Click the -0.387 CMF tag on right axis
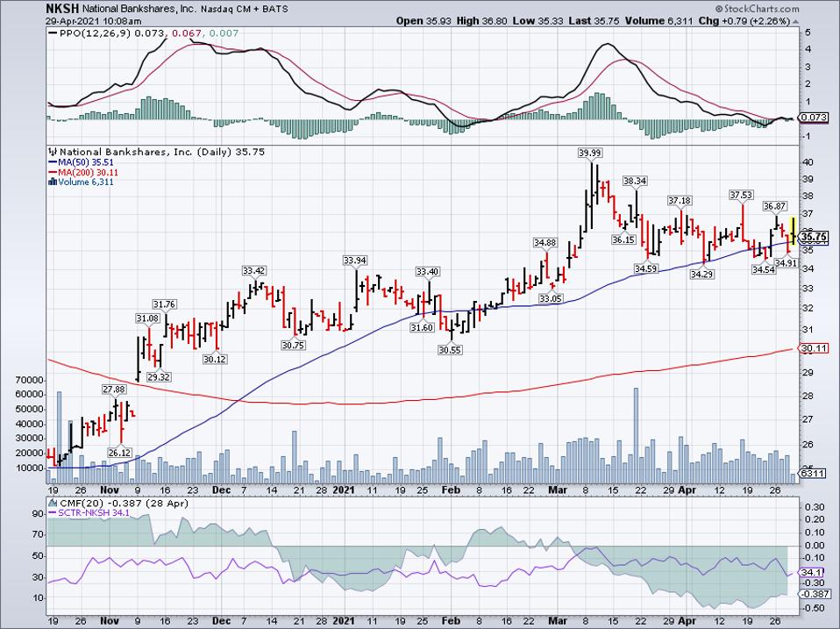This screenshot has height=629, width=840. [814, 594]
